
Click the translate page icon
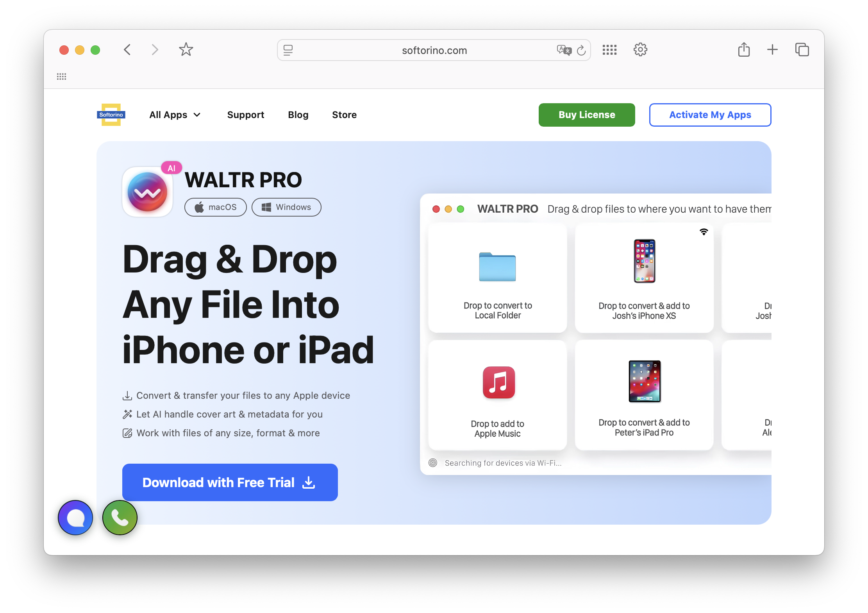pyautogui.click(x=564, y=50)
